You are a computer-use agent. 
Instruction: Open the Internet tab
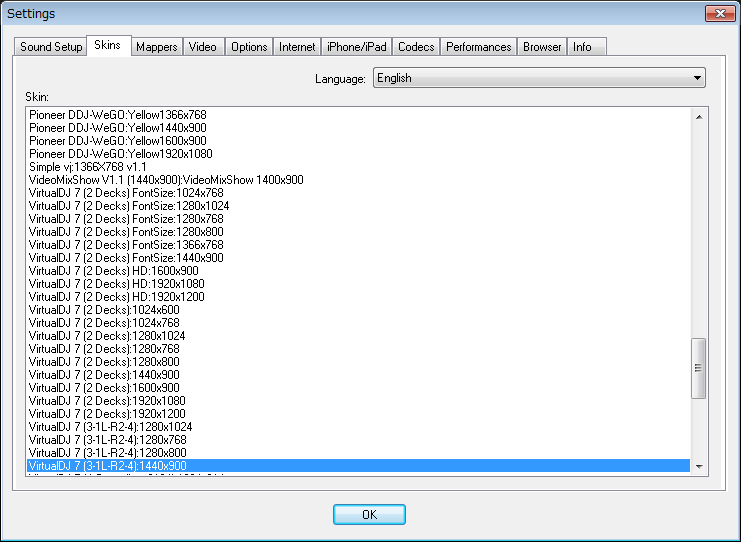pos(297,47)
